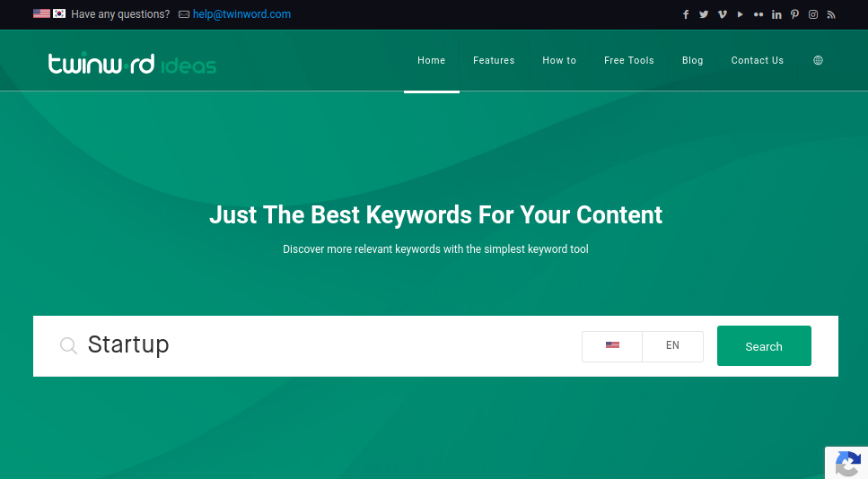Open the Contact Us menu item
Image resolution: width=868 pixels, height=479 pixels.
click(758, 60)
